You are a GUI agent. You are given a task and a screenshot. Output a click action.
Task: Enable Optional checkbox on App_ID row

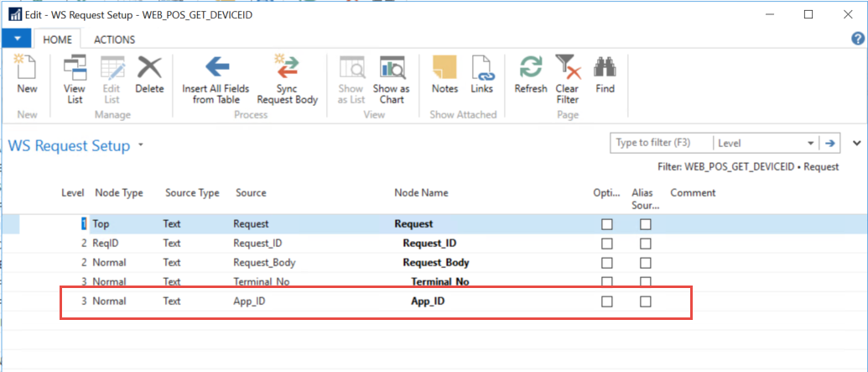607,301
